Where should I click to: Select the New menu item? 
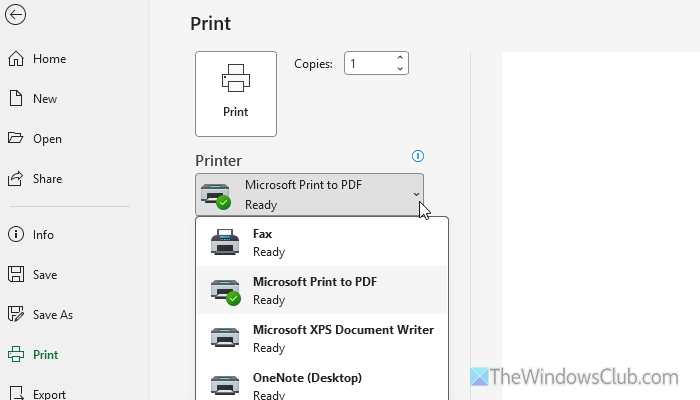45,99
